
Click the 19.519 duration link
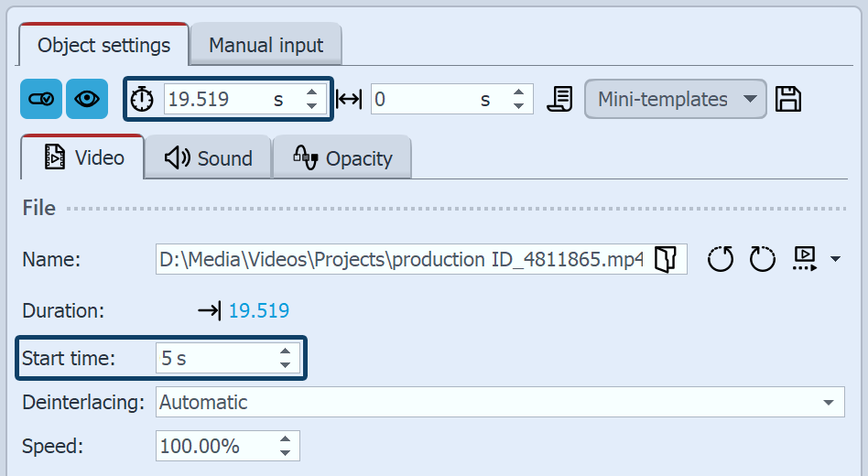(x=259, y=310)
